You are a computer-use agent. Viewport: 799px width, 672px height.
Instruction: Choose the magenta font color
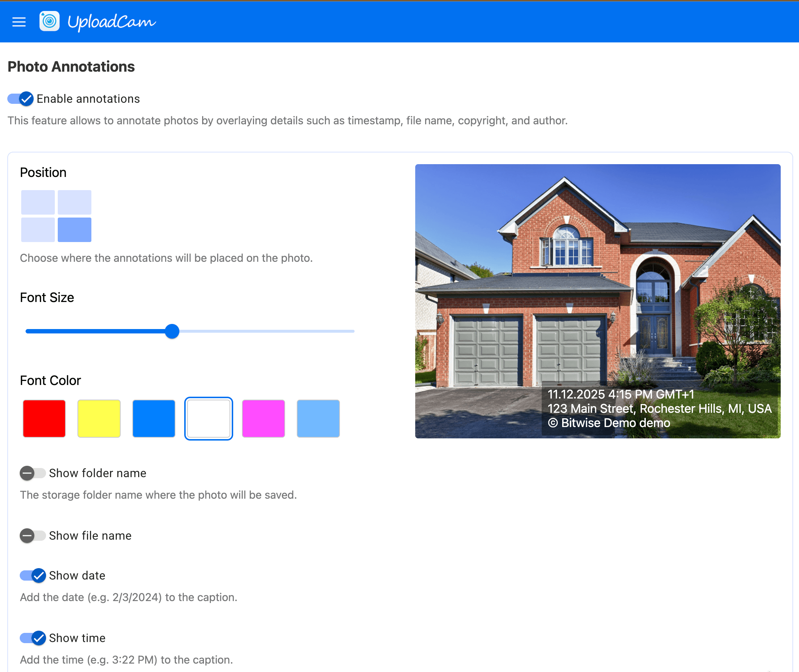coord(264,418)
